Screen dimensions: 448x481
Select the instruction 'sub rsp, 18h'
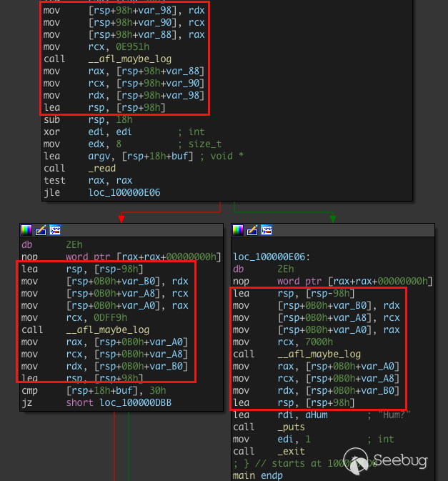88,119
